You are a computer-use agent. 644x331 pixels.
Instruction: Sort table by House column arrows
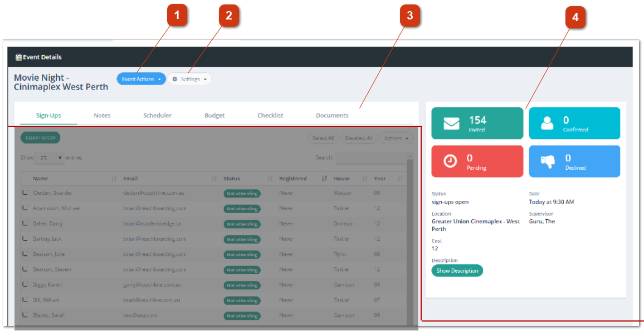[x=364, y=179]
